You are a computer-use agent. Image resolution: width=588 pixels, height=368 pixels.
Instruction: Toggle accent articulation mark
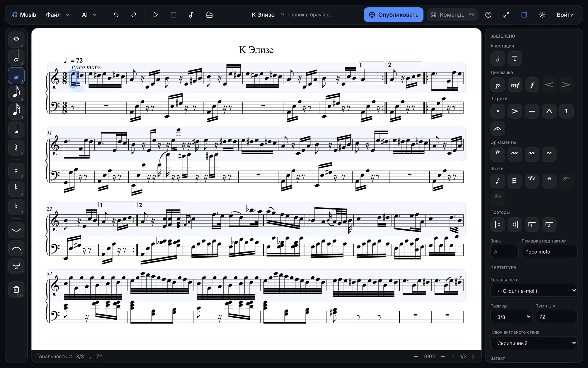[x=515, y=111]
